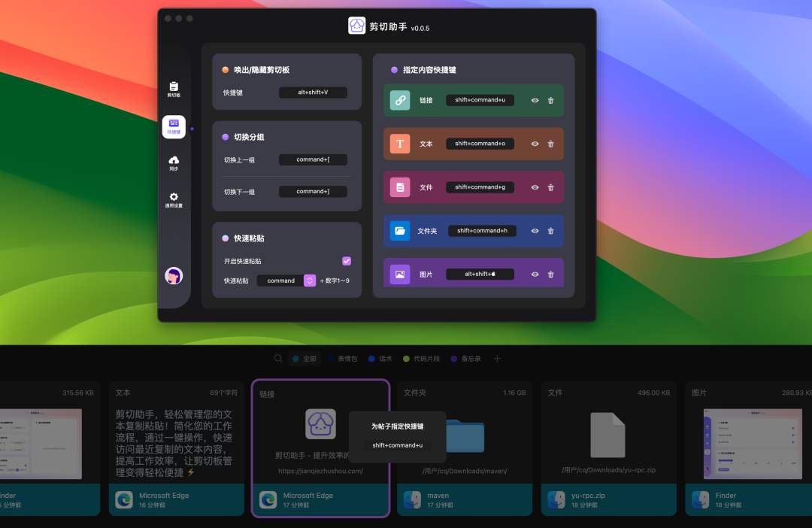The height and width of the screenshot is (528, 812).
Task: Open the 同步 sync panel in sidebar
Action: [x=174, y=162]
